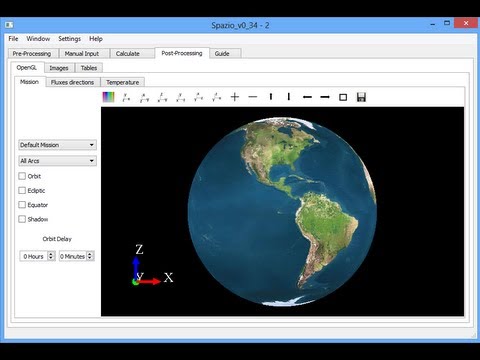Pan view with the right arrow icon
This screenshot has height=360, width=480.
tap(325, 97)
